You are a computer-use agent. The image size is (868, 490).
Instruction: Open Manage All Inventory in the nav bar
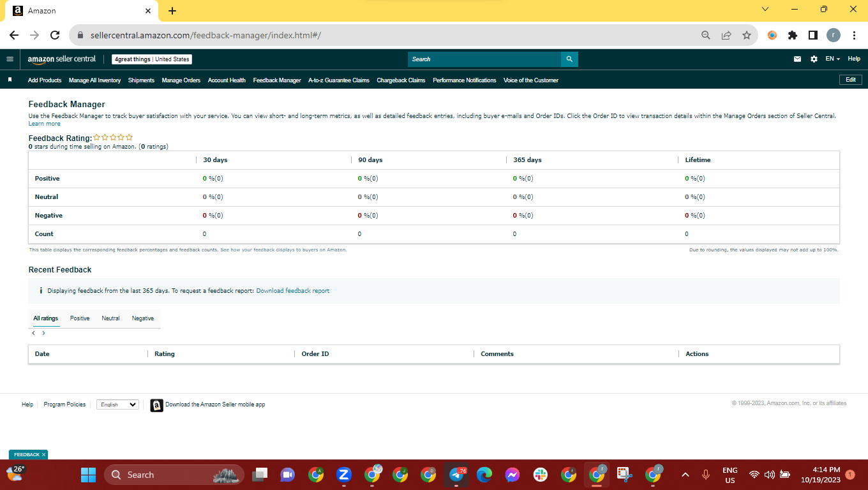coord(94,80)
